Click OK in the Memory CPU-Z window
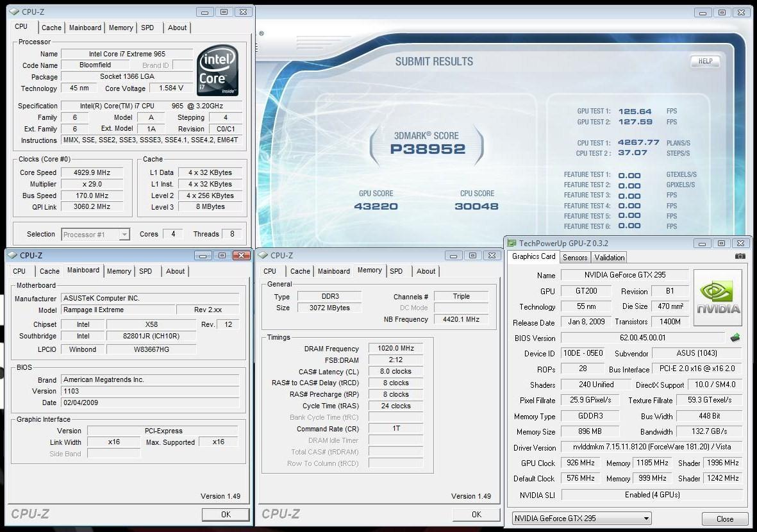The height and width of the screenshot is (532, 757). pyautogui.click(x=476, y=514)
